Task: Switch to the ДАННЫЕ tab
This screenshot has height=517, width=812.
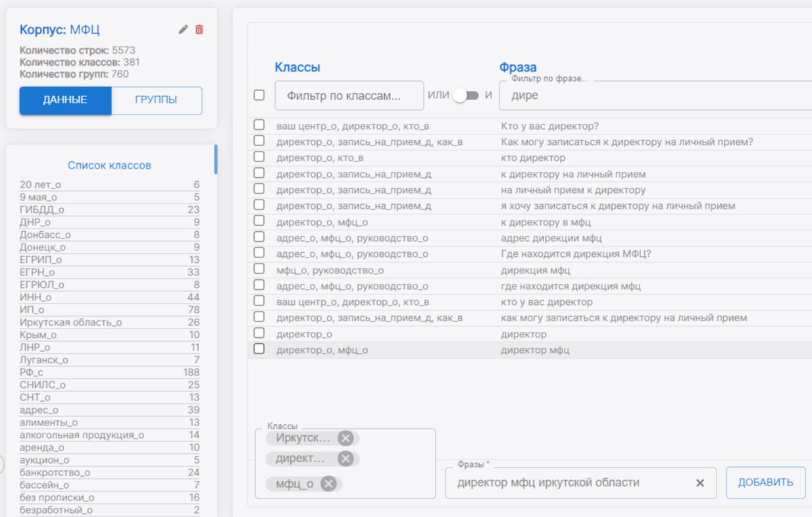Action: (65, 100)
